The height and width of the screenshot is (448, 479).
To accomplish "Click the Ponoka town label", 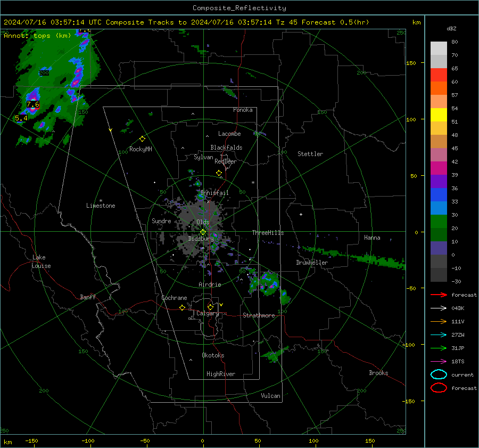I will point(243,110).
